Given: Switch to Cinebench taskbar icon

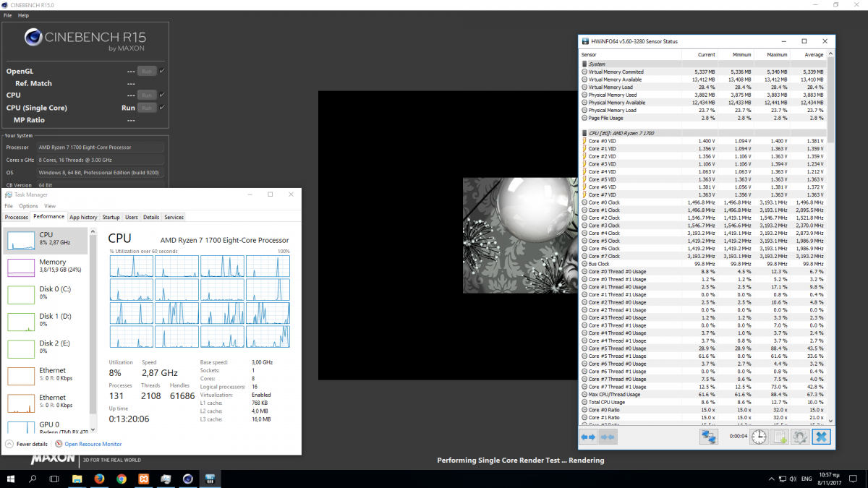Looking at the screenshot, I should 188,479.
